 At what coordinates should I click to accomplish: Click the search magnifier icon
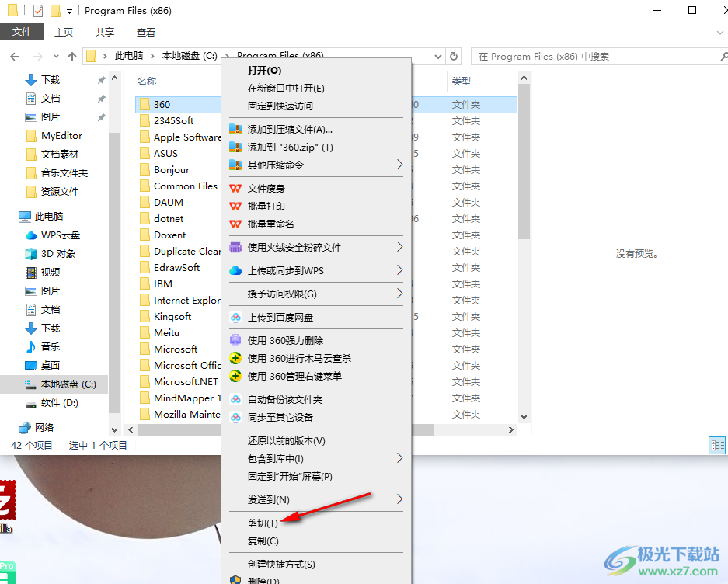723,57
